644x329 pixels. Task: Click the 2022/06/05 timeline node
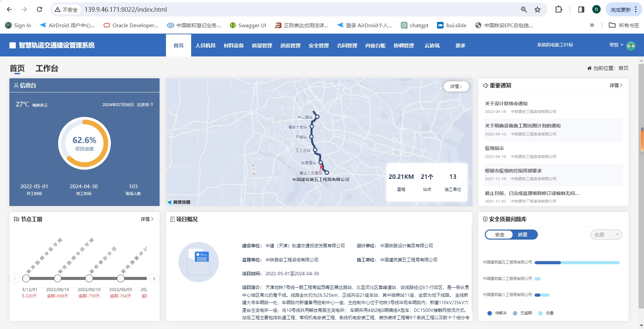121,278
